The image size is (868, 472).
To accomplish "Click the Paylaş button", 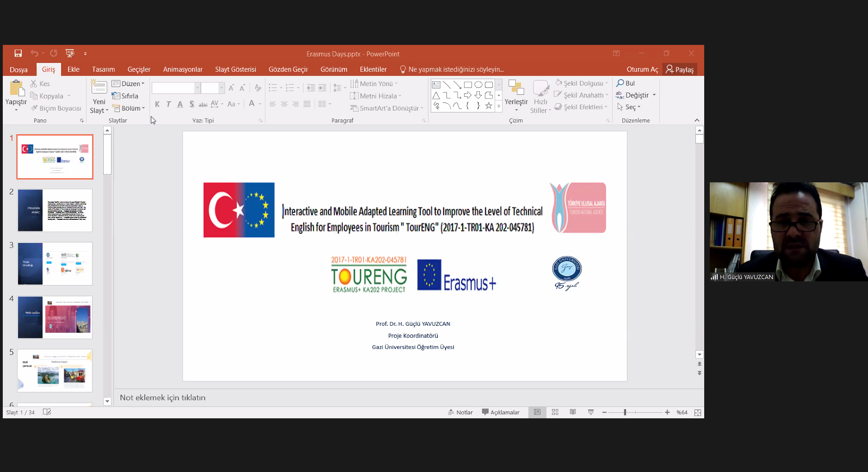I will [680, 69].
